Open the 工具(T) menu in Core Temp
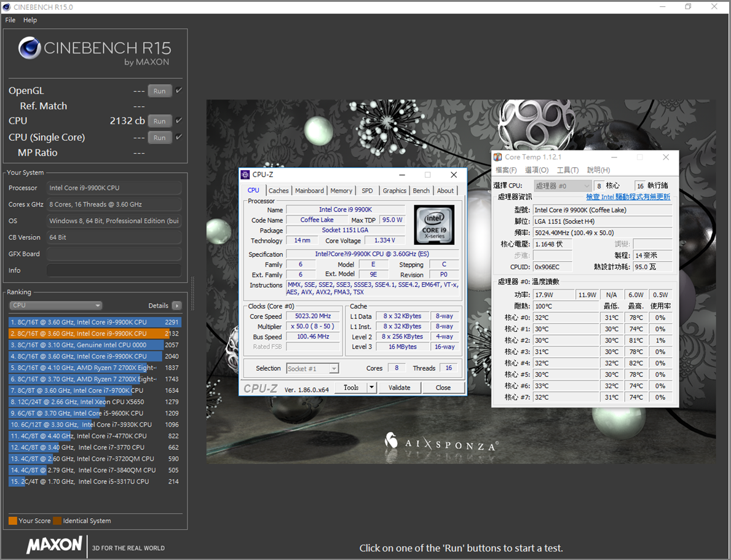The width and height of the screenshot is (731, 560). coord(567,170)
